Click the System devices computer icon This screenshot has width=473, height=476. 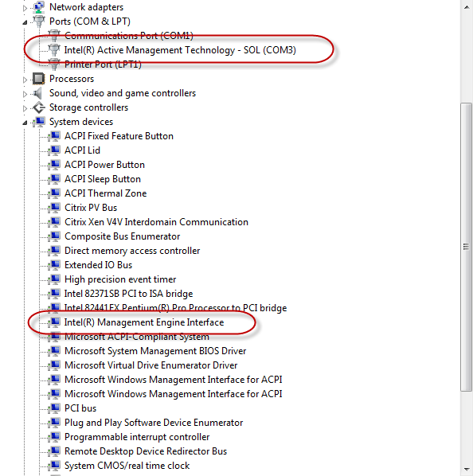tap(39, 122)
